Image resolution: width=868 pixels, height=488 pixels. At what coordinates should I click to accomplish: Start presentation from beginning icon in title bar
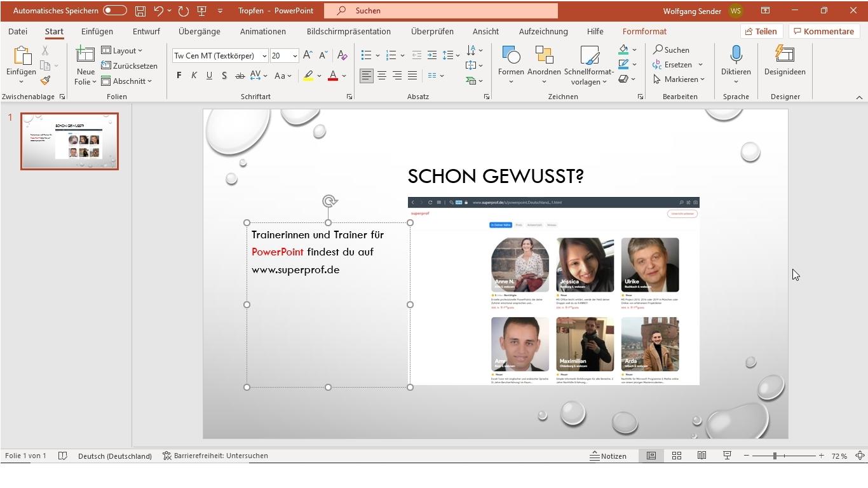[202, 11]
